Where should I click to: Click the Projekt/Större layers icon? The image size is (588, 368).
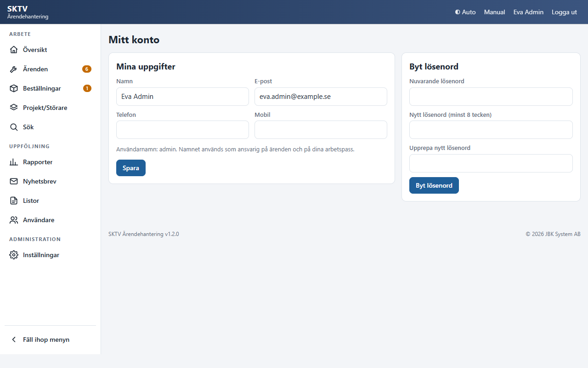[14, 108]
